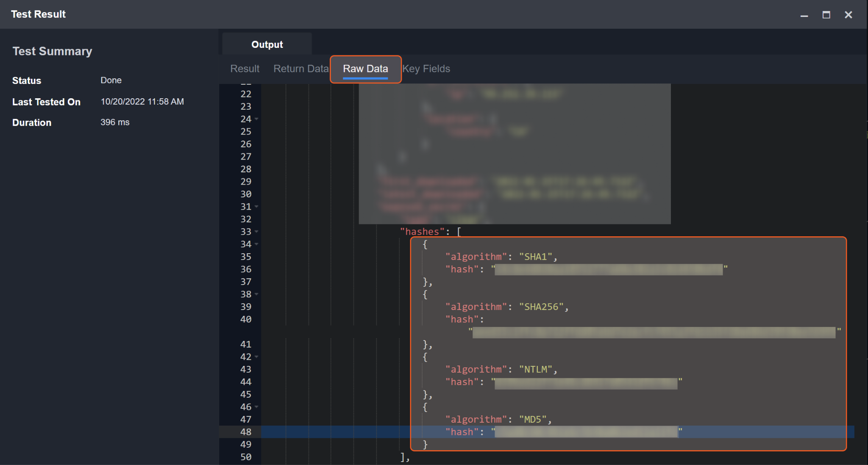Fold the SHA256 object at line 38
This screenshot has width=868, height=465.
257,294
